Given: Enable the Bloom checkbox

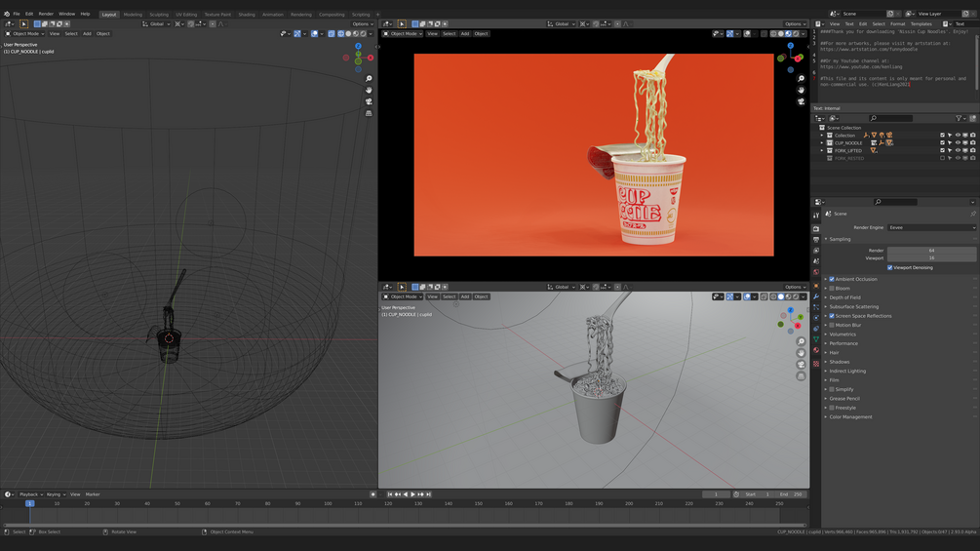Looking at the screenshot, I should click(x=832, y=289).
